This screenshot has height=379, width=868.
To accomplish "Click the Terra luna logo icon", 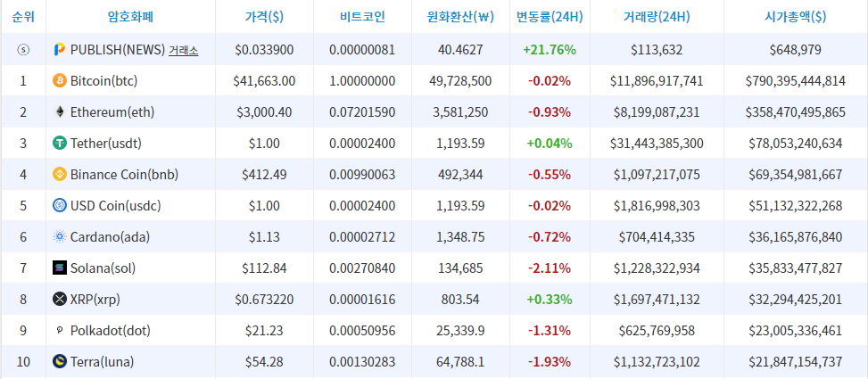I will pos(59,362).
